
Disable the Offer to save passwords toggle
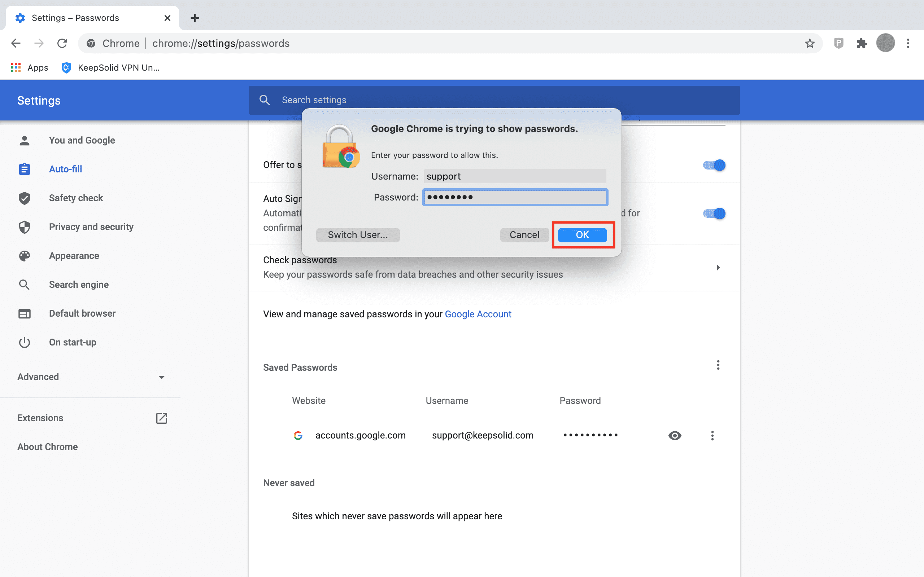point(714,165)
